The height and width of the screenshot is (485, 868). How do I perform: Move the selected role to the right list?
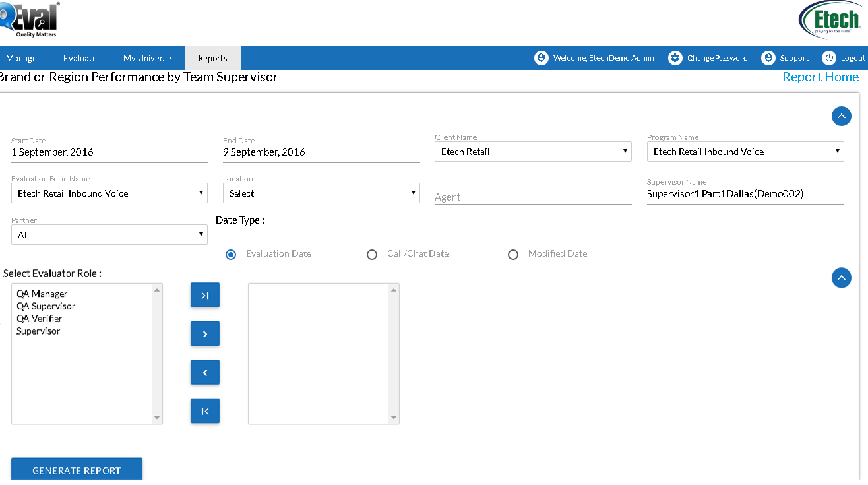[205, 334]
